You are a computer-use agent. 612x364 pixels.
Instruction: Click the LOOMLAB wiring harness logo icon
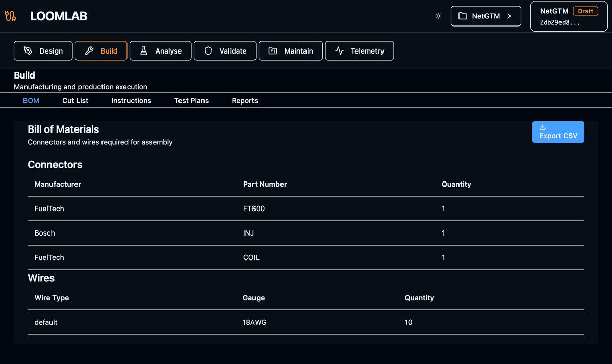10,15
